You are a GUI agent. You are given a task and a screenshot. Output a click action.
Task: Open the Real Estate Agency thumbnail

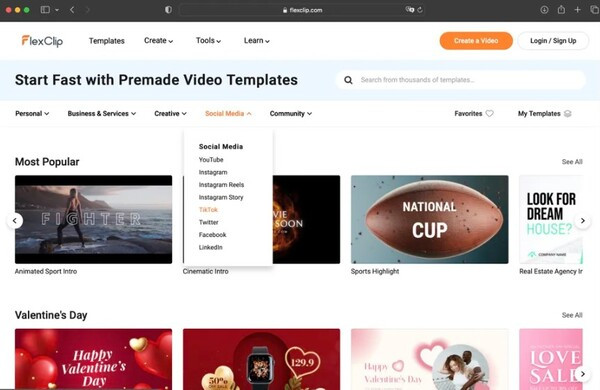coord(551,219)
